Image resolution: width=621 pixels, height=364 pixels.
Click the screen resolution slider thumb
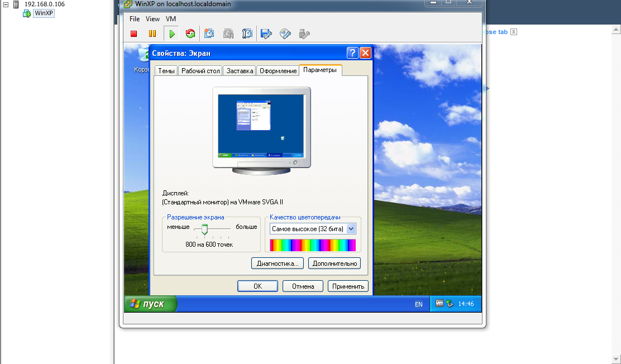click(204, 229)
